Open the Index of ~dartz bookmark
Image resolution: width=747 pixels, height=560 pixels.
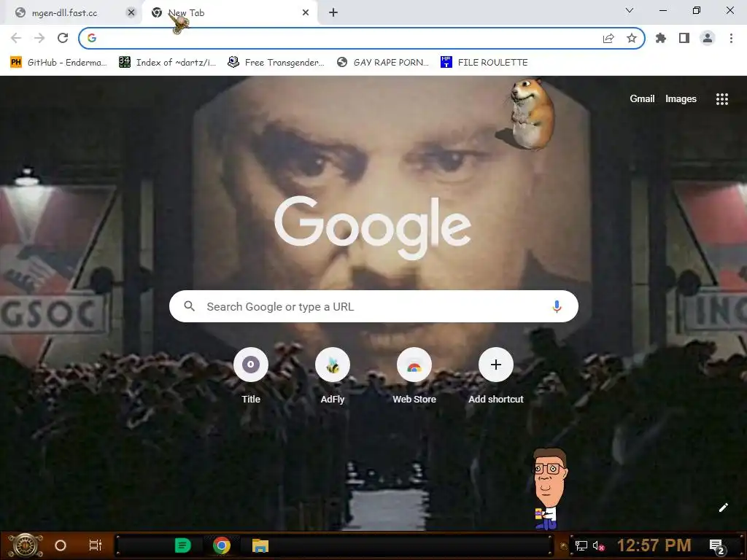pyautogui.click(x=168, y=63)
